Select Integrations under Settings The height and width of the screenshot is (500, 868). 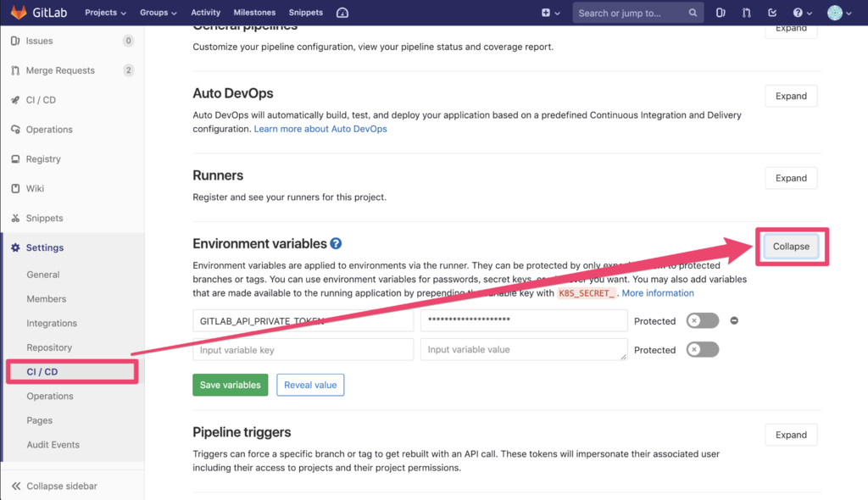coord(52,324)
